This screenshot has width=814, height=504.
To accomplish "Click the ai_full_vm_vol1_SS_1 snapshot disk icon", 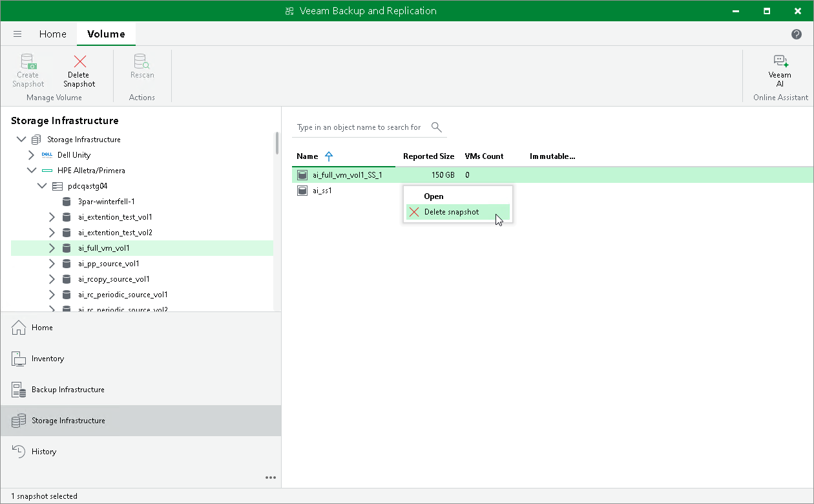I will click(x=302, y=175).
